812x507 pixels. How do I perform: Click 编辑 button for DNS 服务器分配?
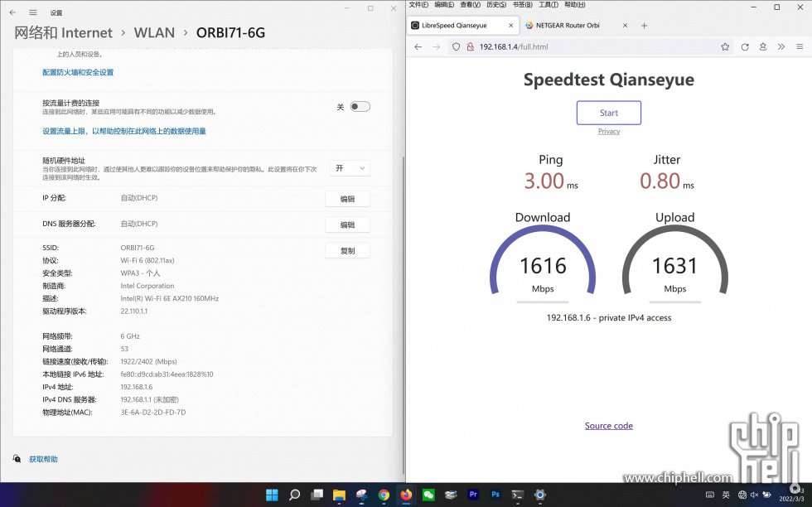click(x=347, y=225)
